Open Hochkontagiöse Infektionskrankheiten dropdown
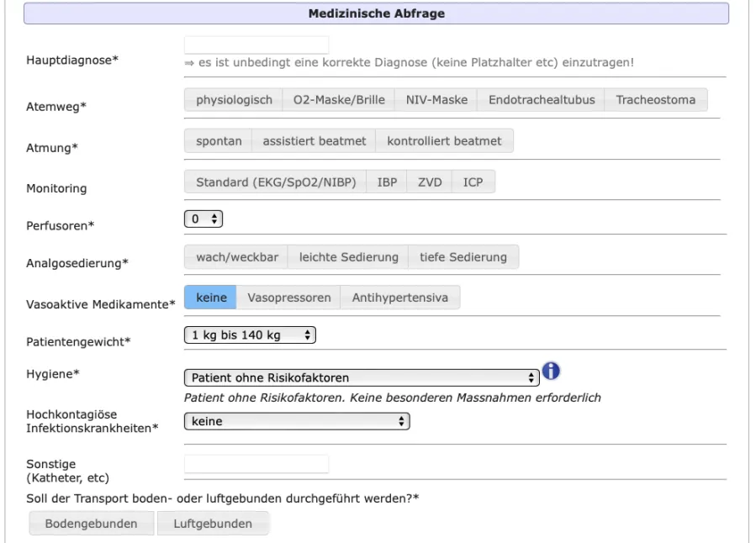 (x=296, y=421)
